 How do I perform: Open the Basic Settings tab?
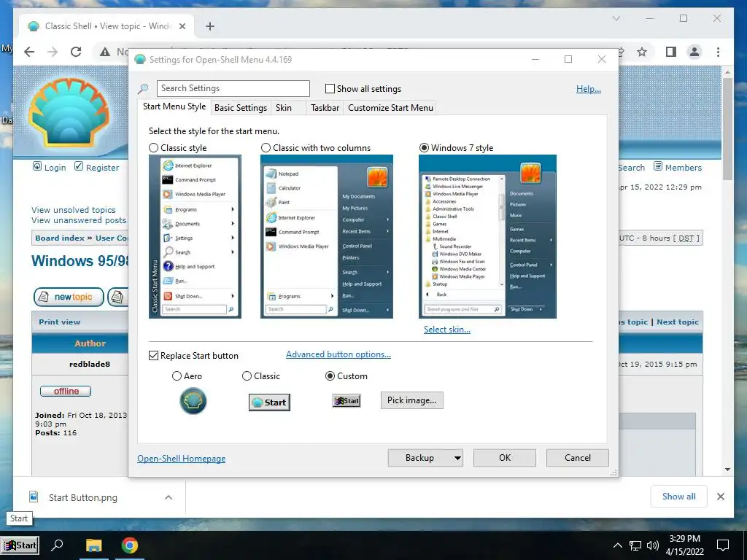click(241, 108)
